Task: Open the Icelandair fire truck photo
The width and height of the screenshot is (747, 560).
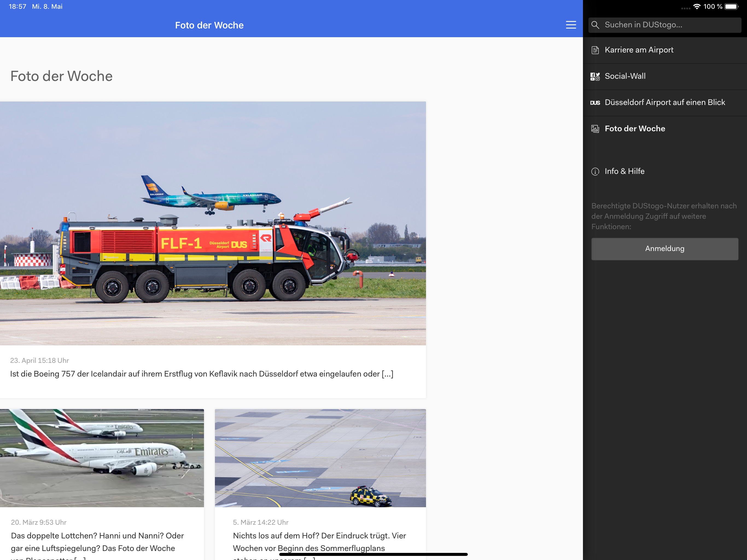Action: [213, 223]
